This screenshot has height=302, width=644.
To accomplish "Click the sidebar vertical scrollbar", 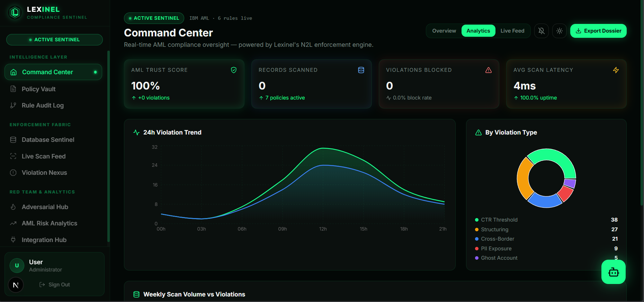I will click(x=108, y=146).
